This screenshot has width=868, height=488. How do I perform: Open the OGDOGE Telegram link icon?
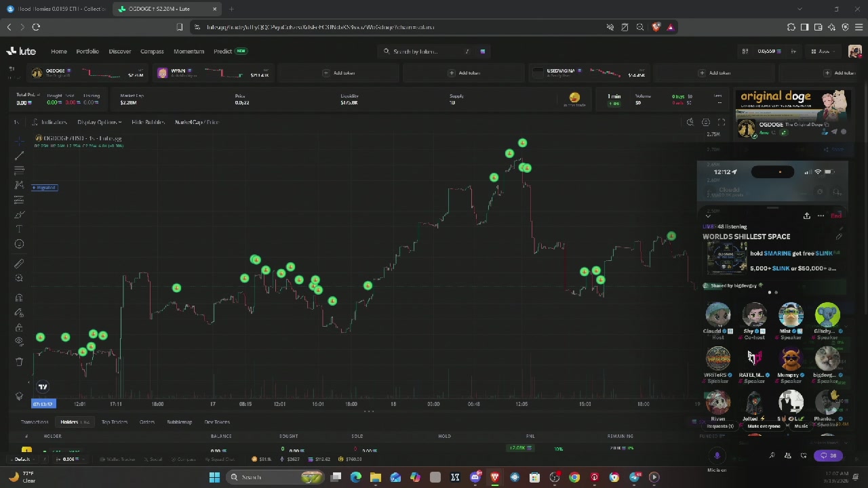point(834,133)
